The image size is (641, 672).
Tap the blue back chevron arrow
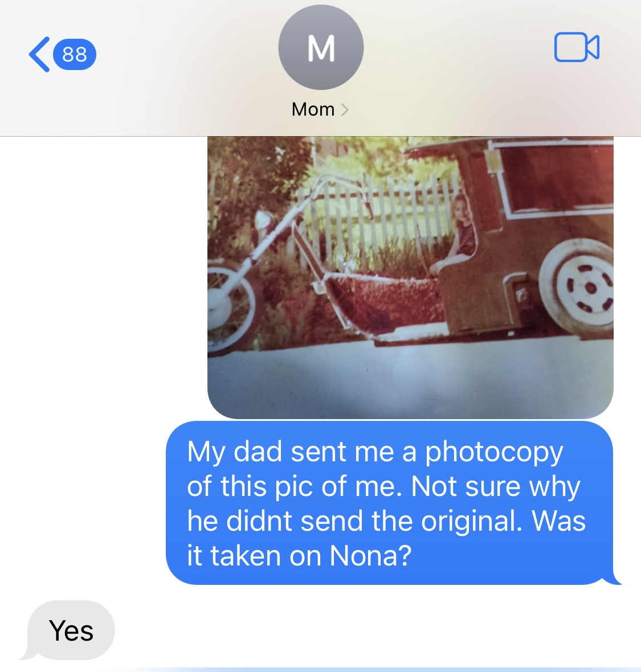point(39,54)
